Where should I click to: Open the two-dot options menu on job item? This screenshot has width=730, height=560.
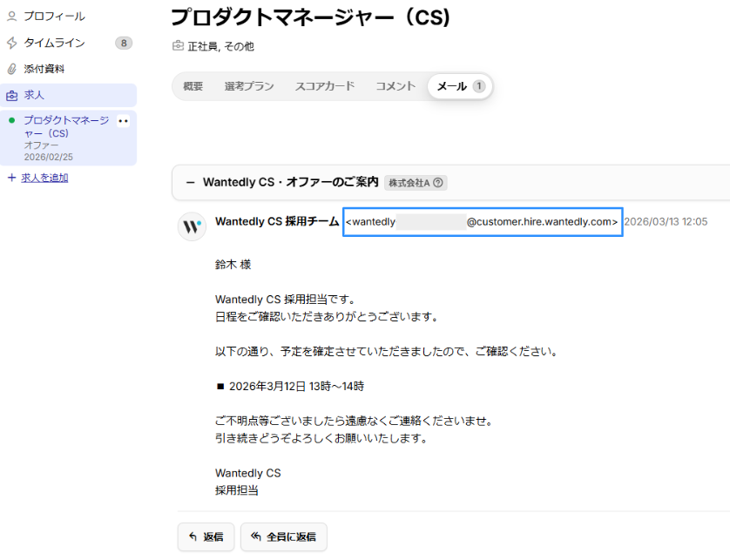pyautogui.click(x=123, y=121)
